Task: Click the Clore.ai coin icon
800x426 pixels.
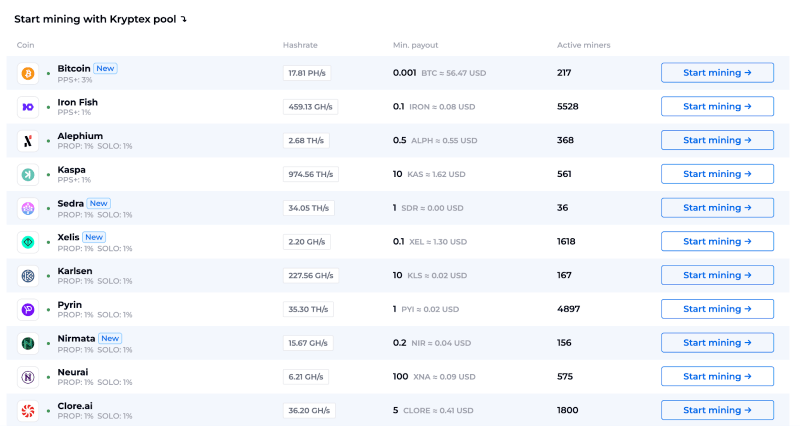Action: pyautogui.click(x=28, y=410)
